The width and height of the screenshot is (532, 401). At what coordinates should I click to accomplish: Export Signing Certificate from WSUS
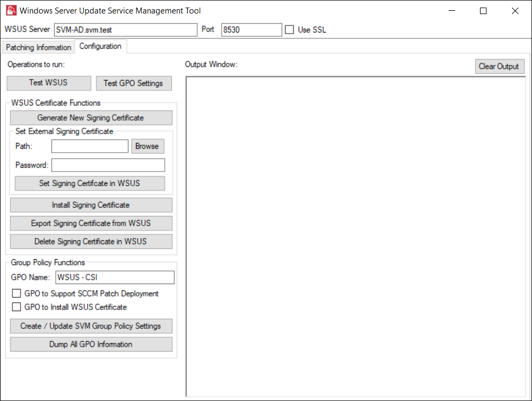pyautogui.click(x=91, y=223)
